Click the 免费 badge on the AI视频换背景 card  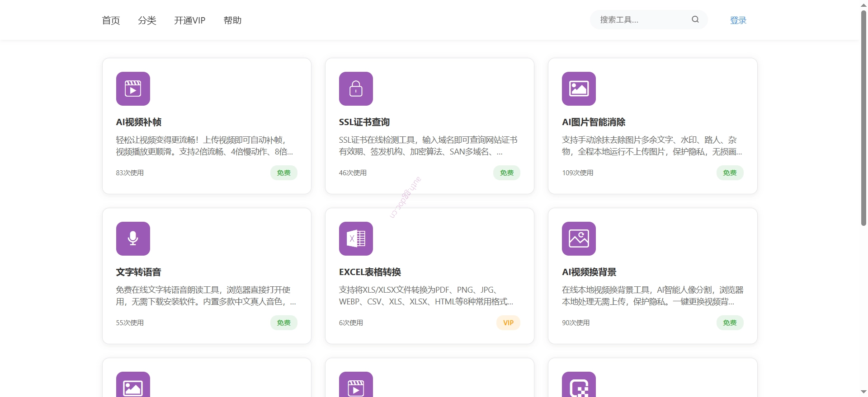[x=730, y=323]
